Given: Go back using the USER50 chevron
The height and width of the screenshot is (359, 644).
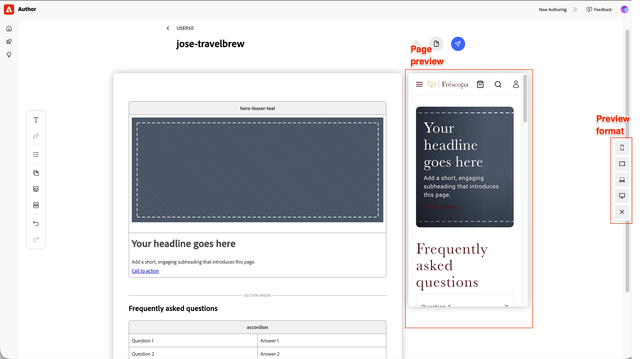Looking at the screenshot, I should (x=168, y=28).
